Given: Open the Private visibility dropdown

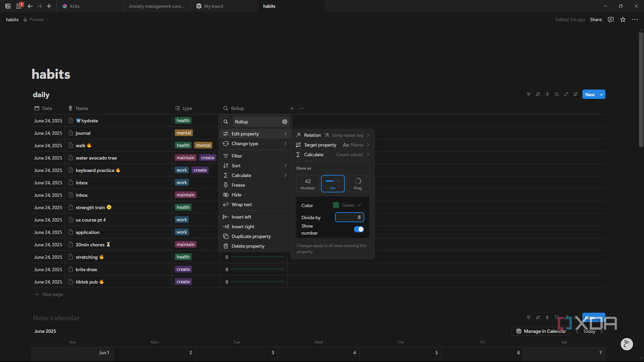Looking at the screenshot, I should pyautogui.click(x=36, y=20).
